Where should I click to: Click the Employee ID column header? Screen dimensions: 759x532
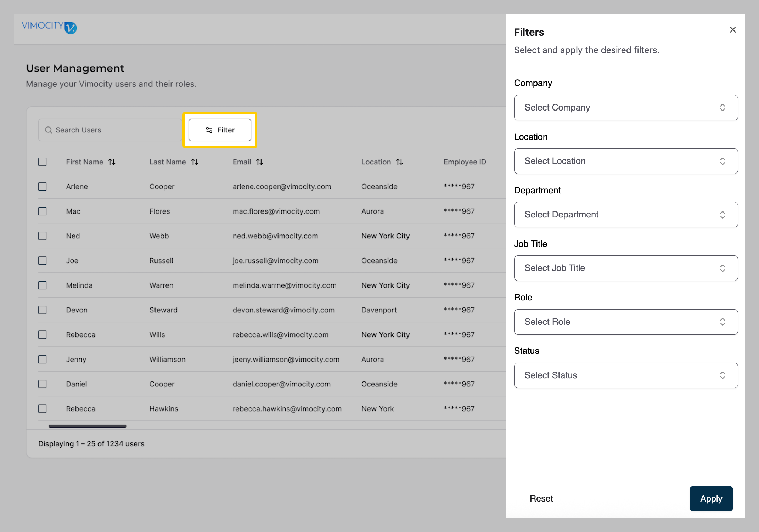[465, 162]
